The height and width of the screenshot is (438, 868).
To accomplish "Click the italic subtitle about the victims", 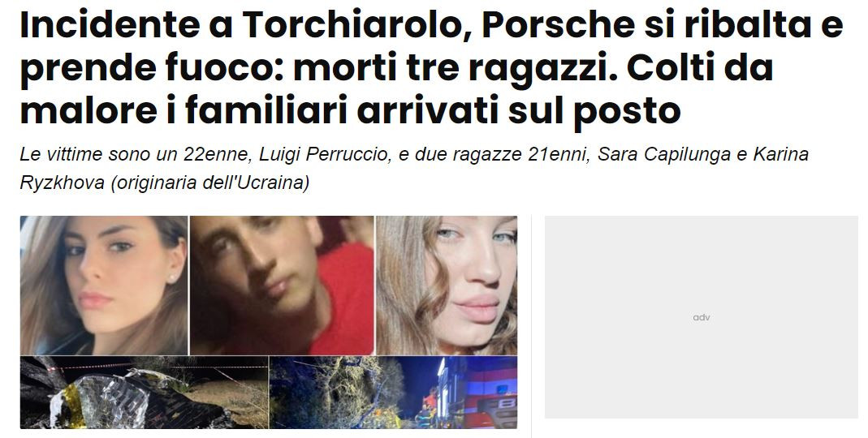I will point(414,168).
